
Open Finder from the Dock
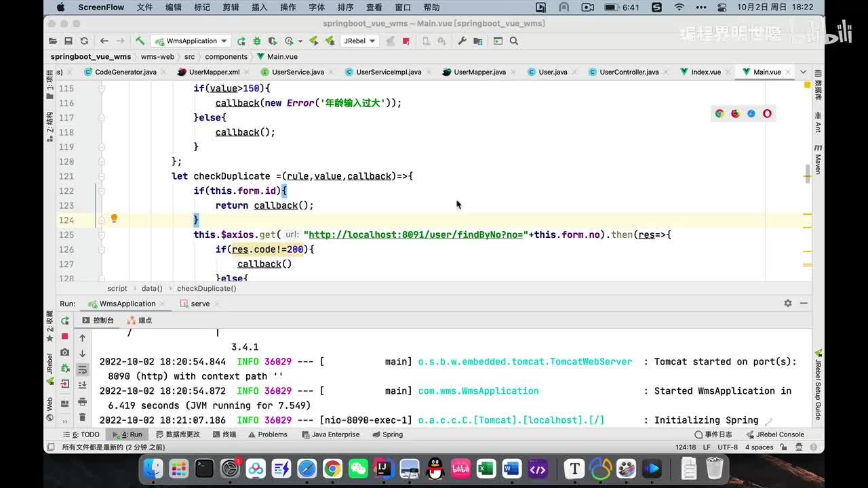pos(153,468)
